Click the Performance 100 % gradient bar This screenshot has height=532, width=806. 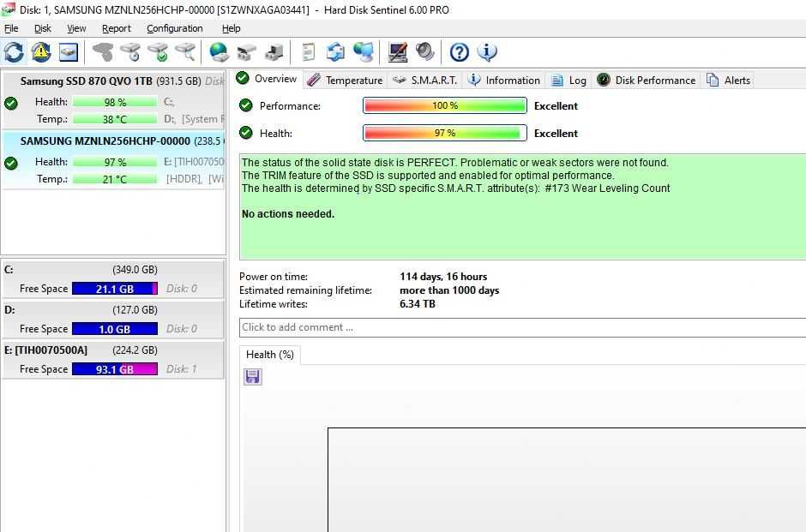445,105
